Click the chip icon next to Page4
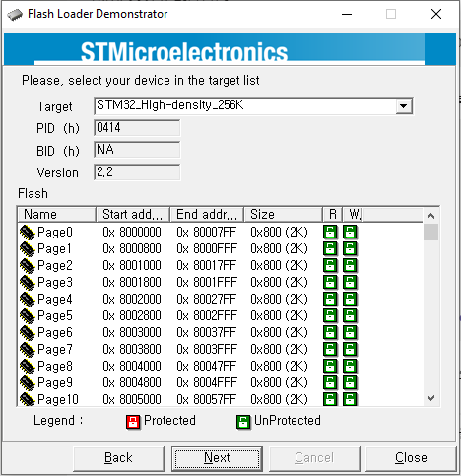This screenshot has width=461, height=476. point(28,300)
